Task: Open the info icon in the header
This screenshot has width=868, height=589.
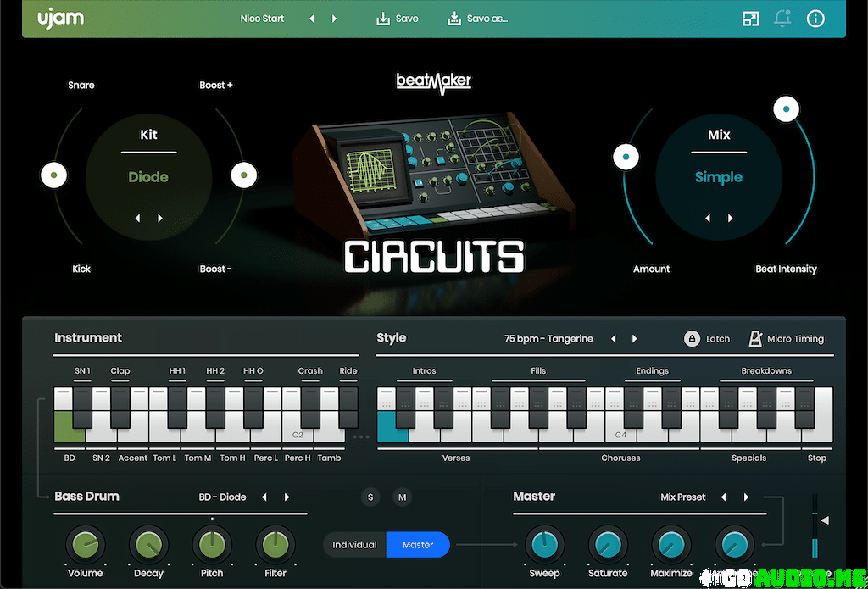Action: pyautogui.click(x=815, y=19)
